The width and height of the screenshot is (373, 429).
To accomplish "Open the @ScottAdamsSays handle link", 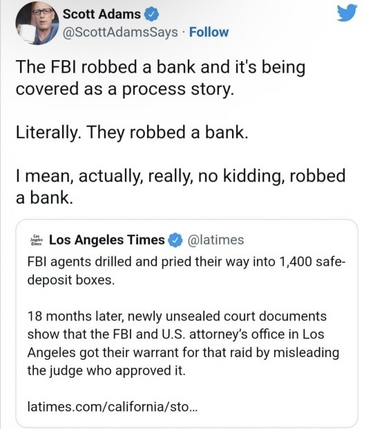I will pos(120,32).
